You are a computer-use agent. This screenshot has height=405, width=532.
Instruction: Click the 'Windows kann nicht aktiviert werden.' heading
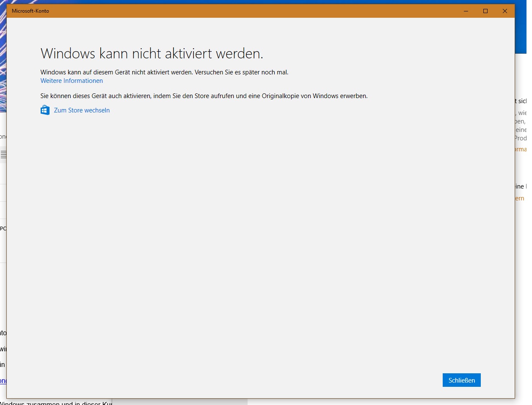152,54
